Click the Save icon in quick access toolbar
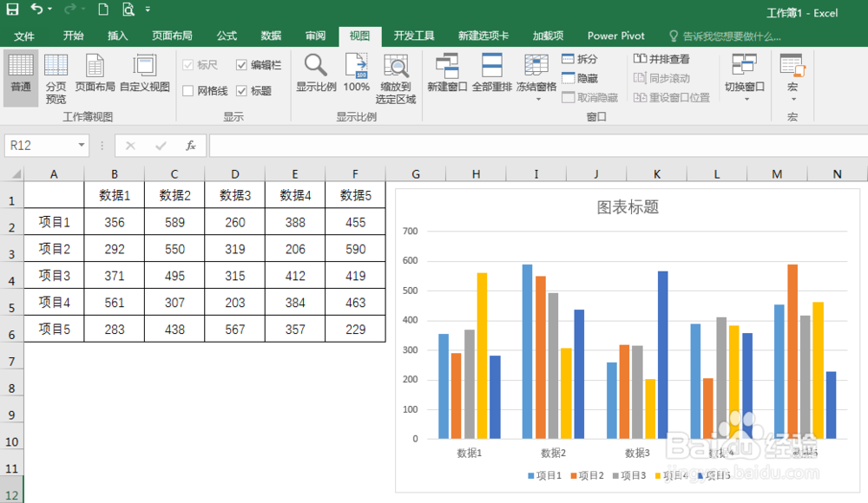 12,9
